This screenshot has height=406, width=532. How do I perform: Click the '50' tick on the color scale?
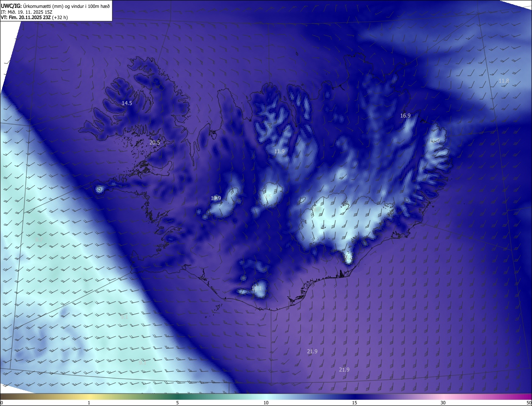[528, 403]
